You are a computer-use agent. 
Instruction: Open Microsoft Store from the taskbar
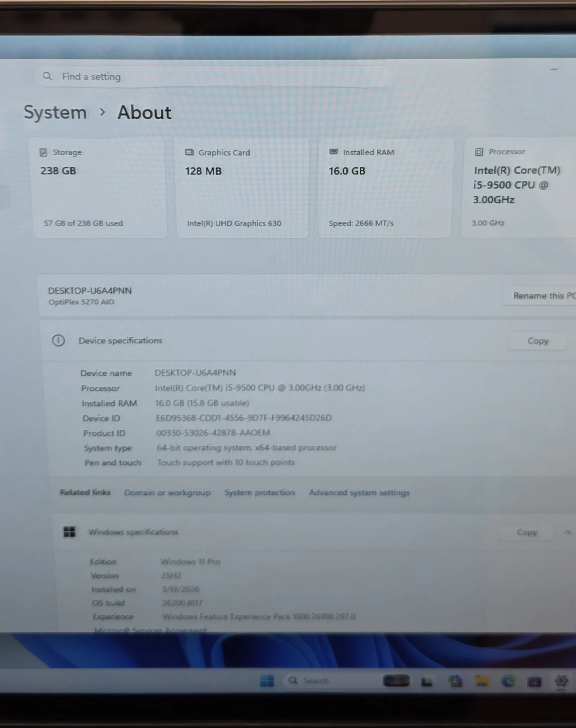coord(534,682)
